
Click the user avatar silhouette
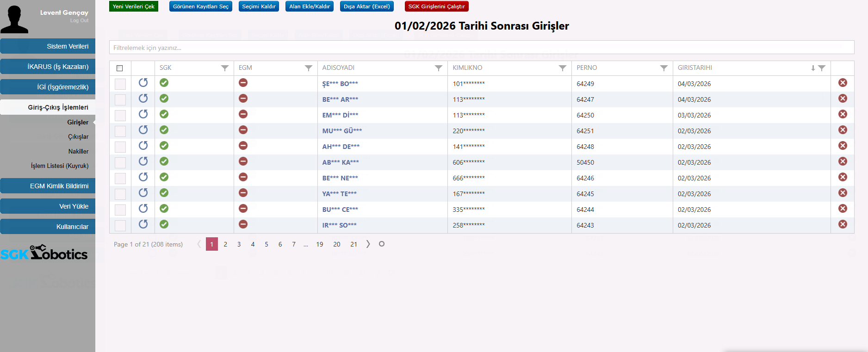pyautogui.click(x=14, y=19)
